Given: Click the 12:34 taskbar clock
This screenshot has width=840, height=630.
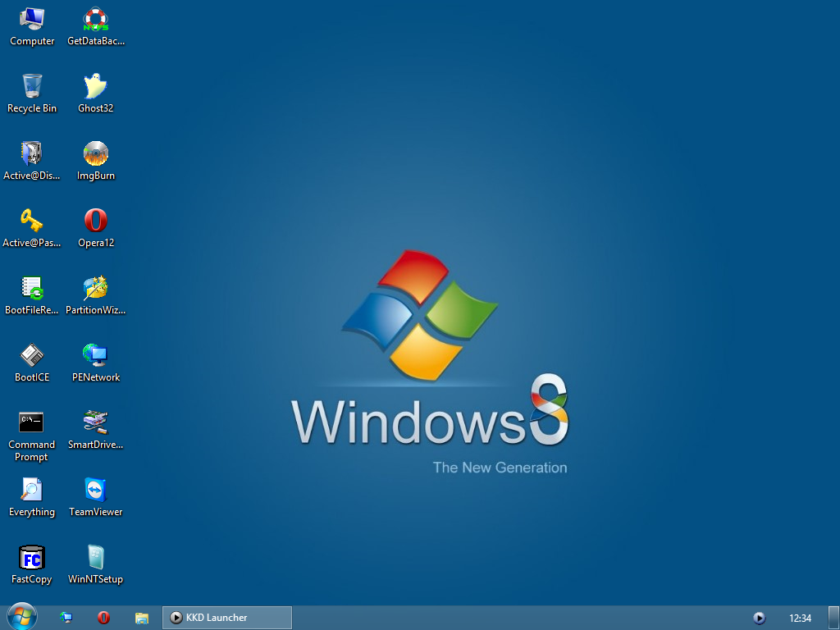Looking at the screenshot, I should (800, 619).
